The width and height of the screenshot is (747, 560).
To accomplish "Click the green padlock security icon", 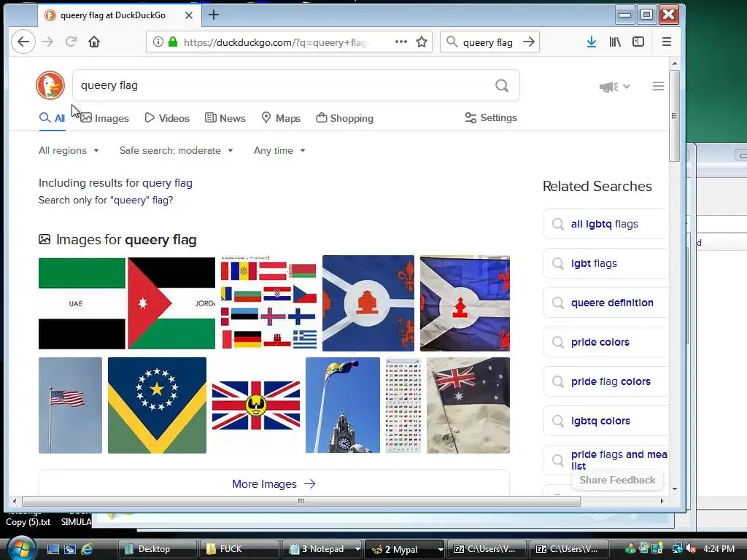I will pos(173,42).
